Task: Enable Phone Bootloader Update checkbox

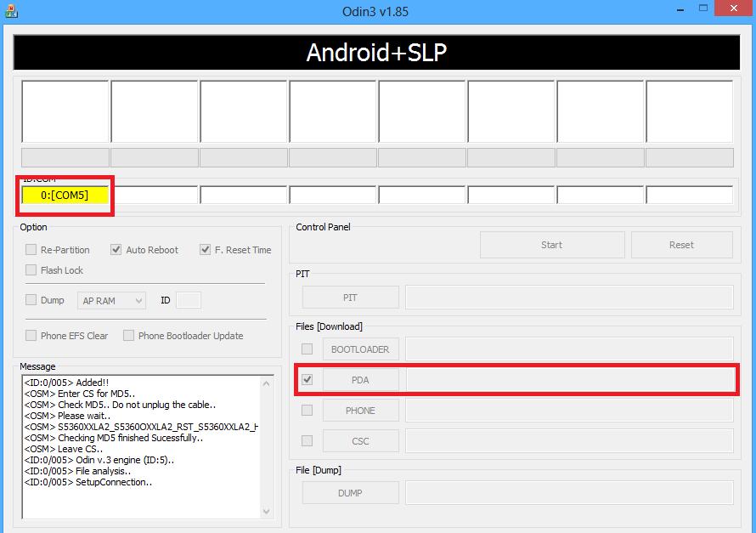Action: tap(128, 336)
